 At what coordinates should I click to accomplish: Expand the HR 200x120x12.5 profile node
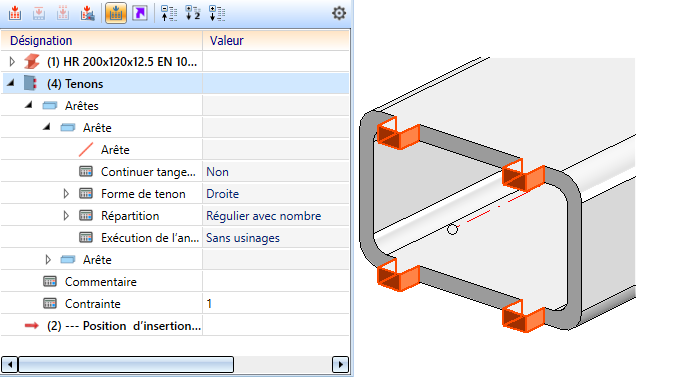tap(12, 61)
